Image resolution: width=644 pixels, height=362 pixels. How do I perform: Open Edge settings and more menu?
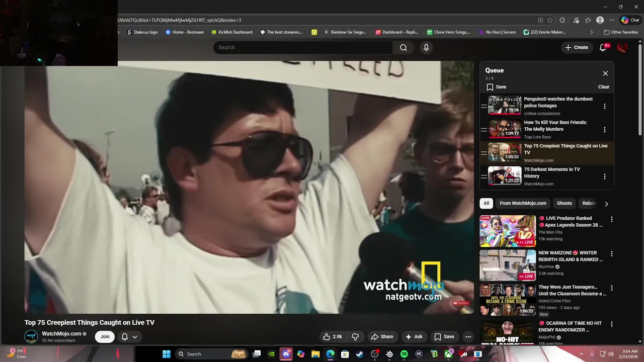click(x=612, y=20)
